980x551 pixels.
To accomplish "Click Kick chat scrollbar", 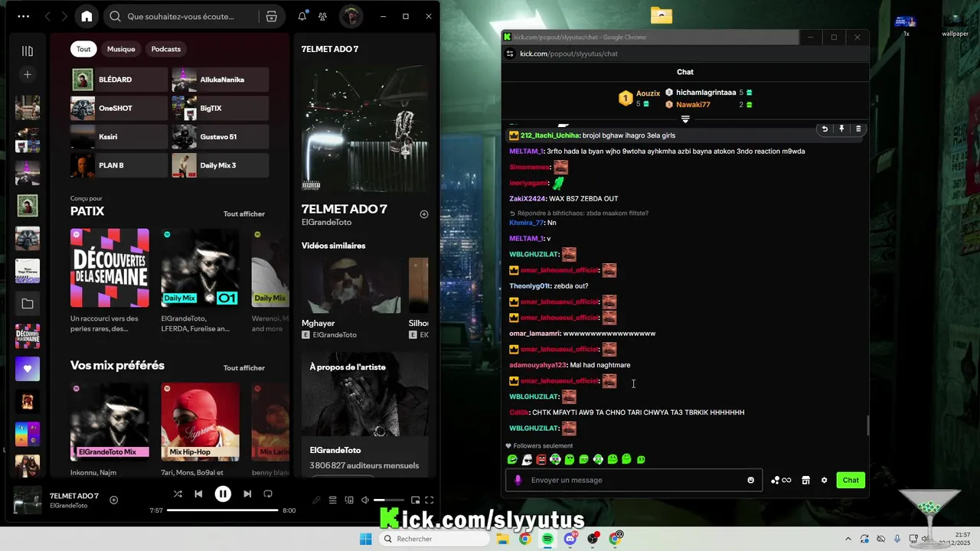I will [867, 425].
